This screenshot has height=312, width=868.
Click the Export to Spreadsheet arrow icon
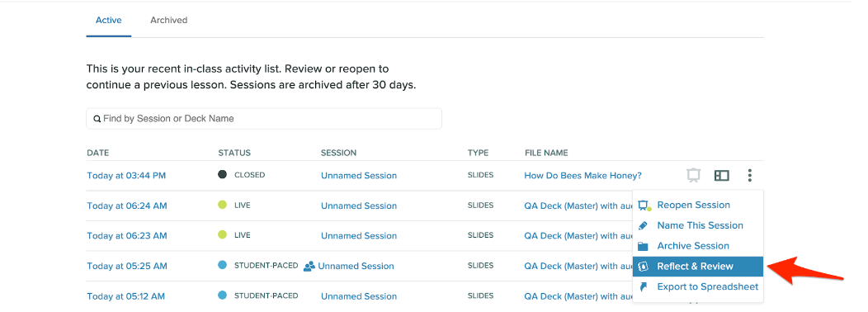(x=643, y=286)
